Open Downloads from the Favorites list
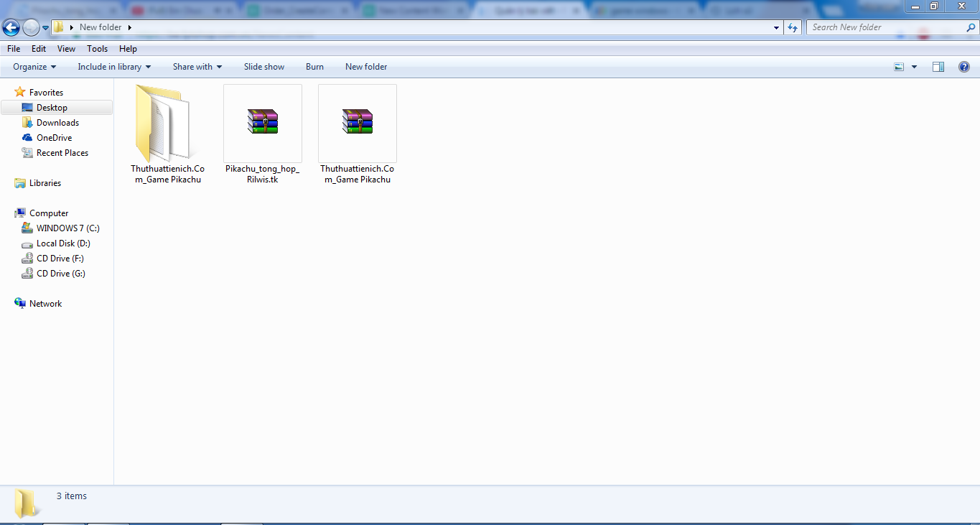Image resolution: width=980 pixels, height=525 pixels. coord(57,123)
